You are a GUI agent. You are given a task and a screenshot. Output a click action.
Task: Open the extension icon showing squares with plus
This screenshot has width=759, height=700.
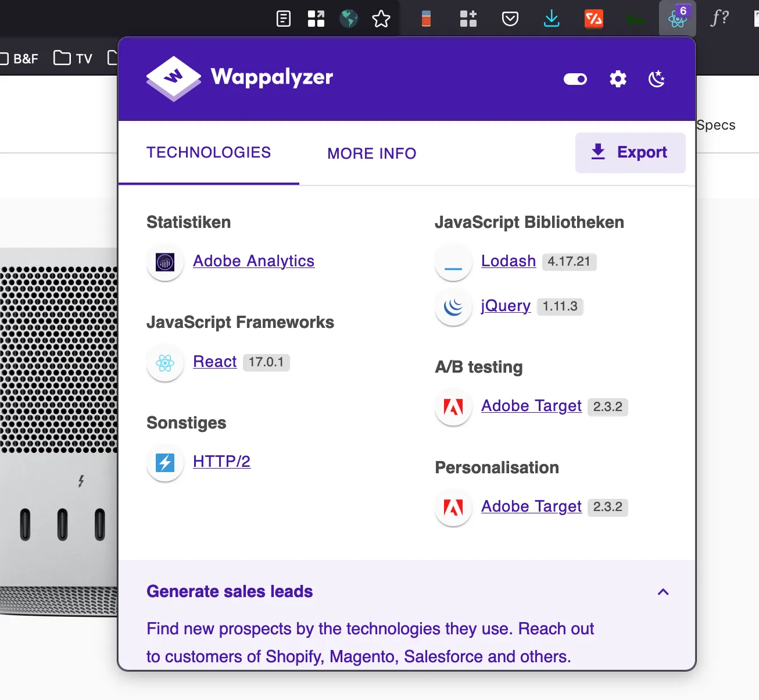click(x=468, y=19)
